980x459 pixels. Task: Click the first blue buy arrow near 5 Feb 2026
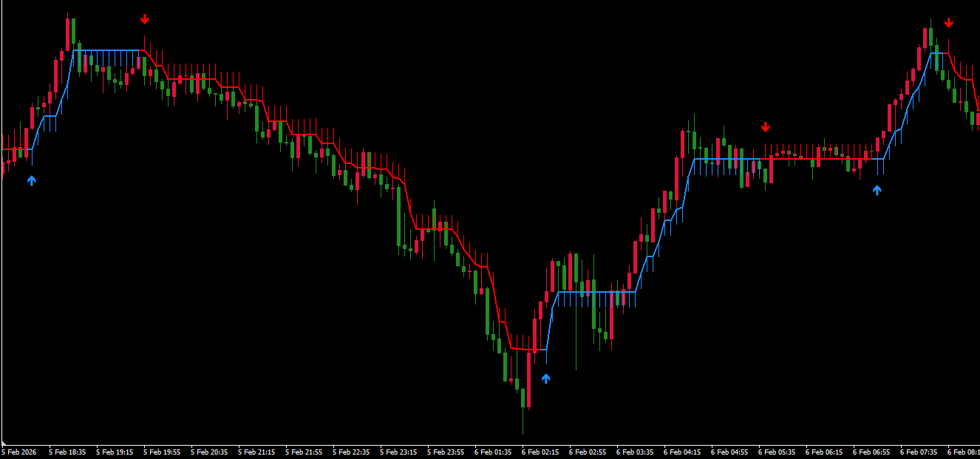coord(31,180)
